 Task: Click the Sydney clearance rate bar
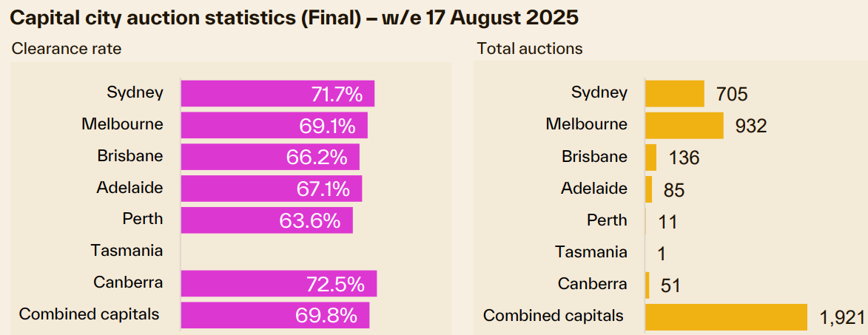[277, 94]
